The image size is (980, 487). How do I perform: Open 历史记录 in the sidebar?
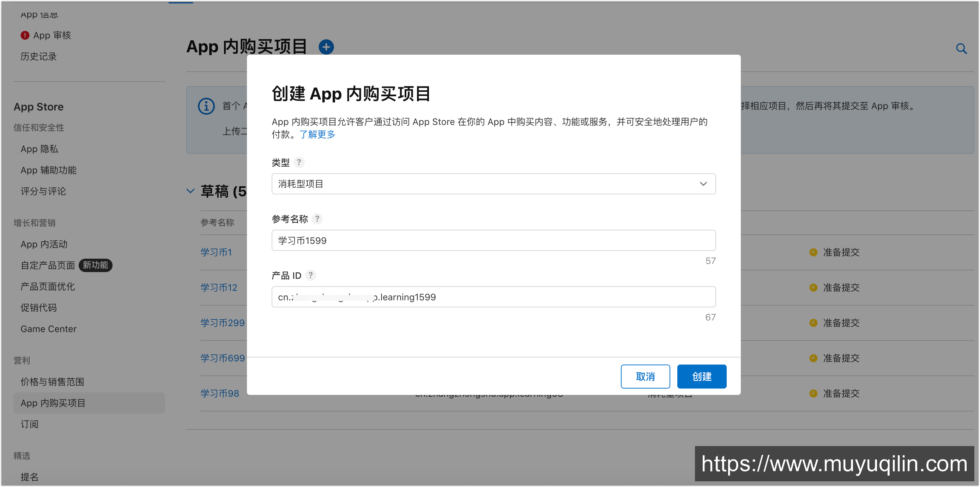[38, 57]
